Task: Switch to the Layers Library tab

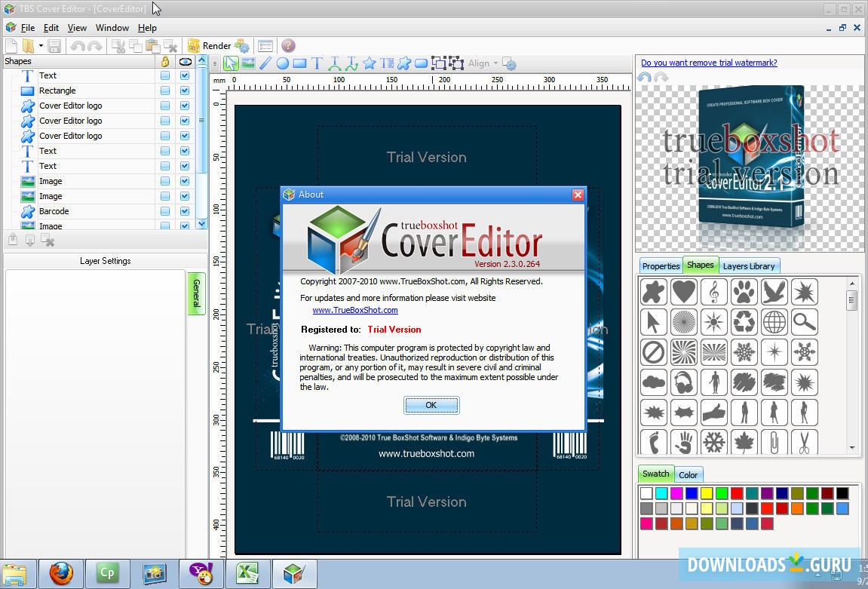Action: (x=748, y=266)
